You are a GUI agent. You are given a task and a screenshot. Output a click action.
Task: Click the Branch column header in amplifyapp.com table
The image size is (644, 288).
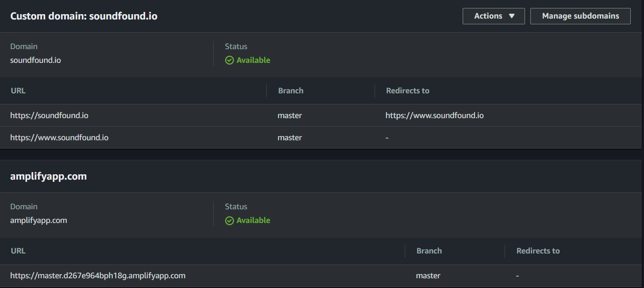pyautogui.click(x=429, y=251)
